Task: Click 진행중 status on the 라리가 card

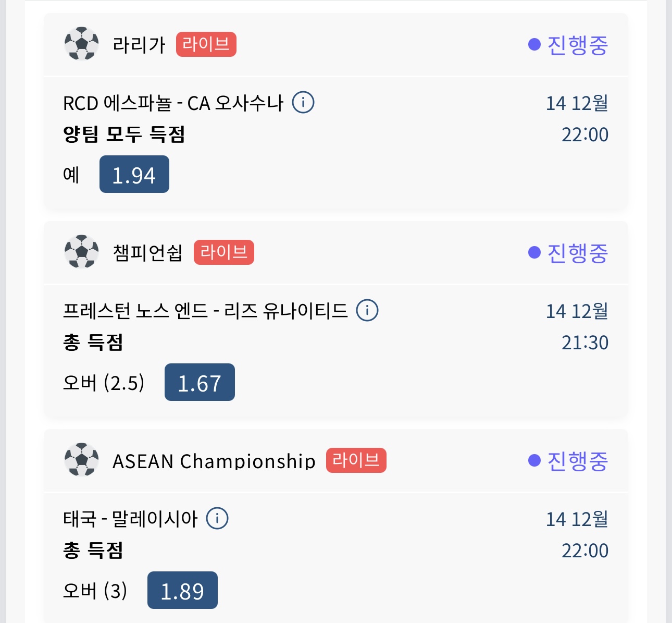Action: click(569, 45)
